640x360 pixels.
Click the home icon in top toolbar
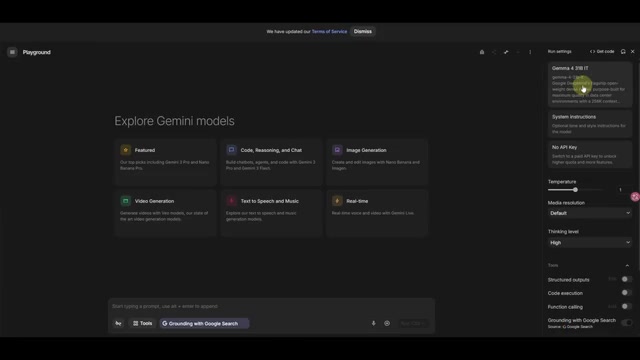click(482, 52)
